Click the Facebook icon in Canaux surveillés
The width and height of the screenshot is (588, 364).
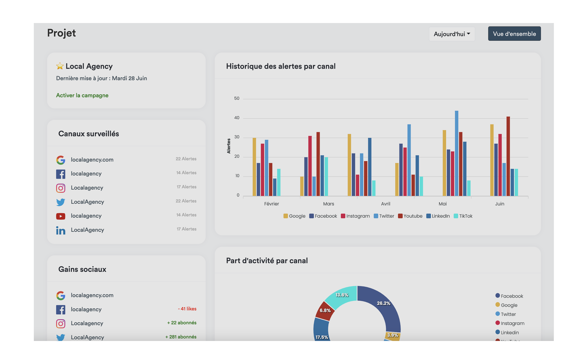61,174
